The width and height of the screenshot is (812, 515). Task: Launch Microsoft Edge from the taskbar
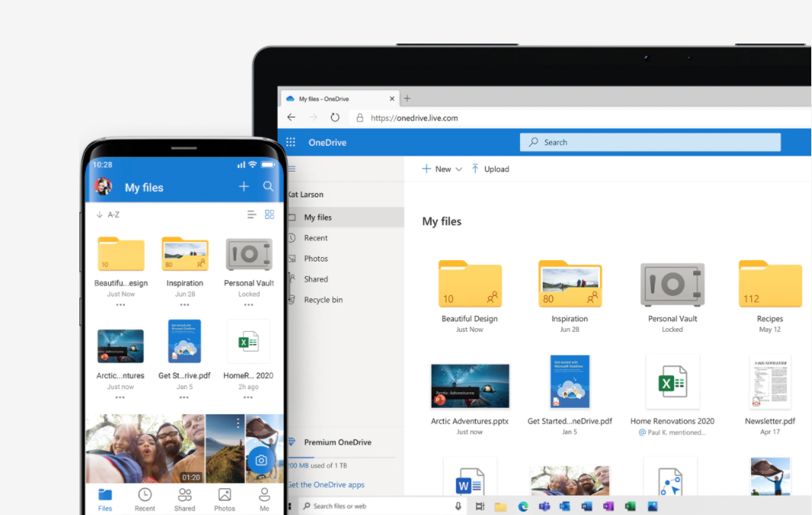522,507
